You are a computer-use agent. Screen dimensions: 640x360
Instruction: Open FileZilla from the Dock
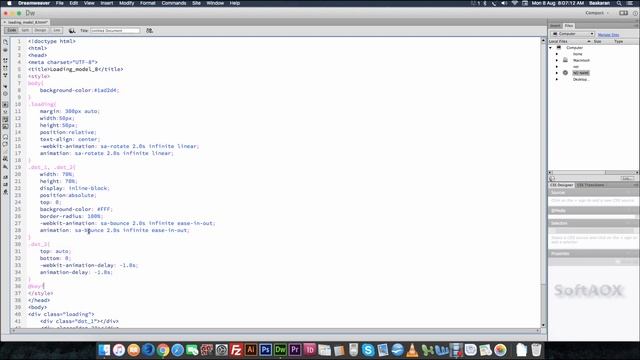[236, 350]
